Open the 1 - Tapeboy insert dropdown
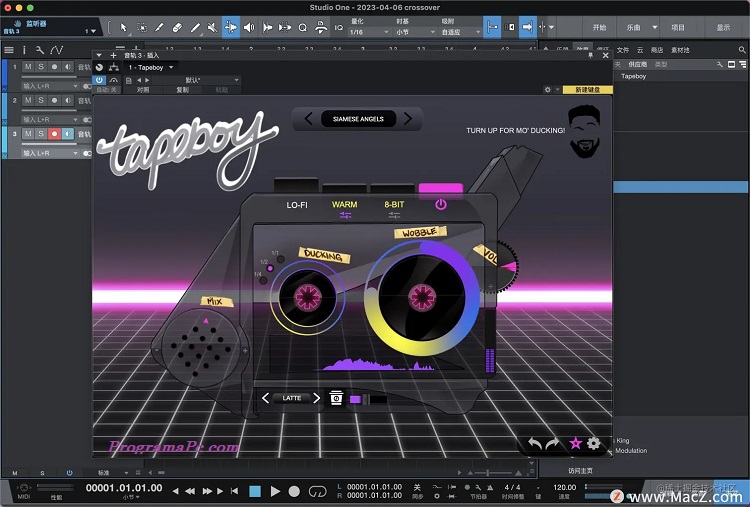Screen dimensions: 750x507 pos(151,67)
